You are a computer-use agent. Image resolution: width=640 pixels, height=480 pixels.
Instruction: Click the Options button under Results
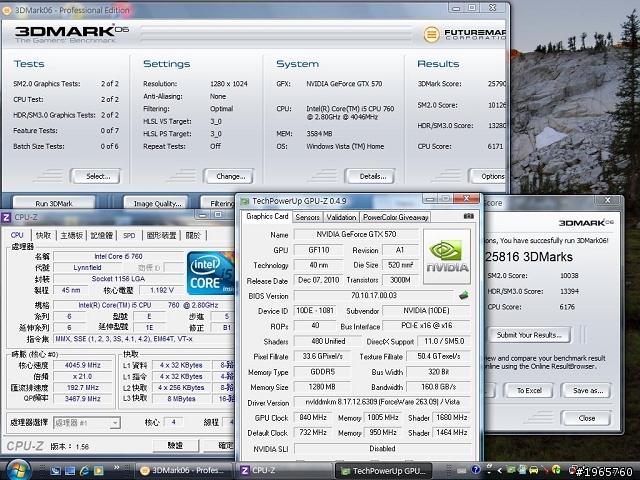point(488,176)
